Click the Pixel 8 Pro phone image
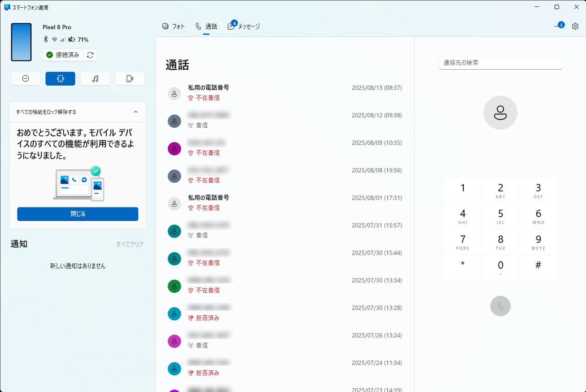The width and height of the screenshot is (586, 392). tap(22, 42)
